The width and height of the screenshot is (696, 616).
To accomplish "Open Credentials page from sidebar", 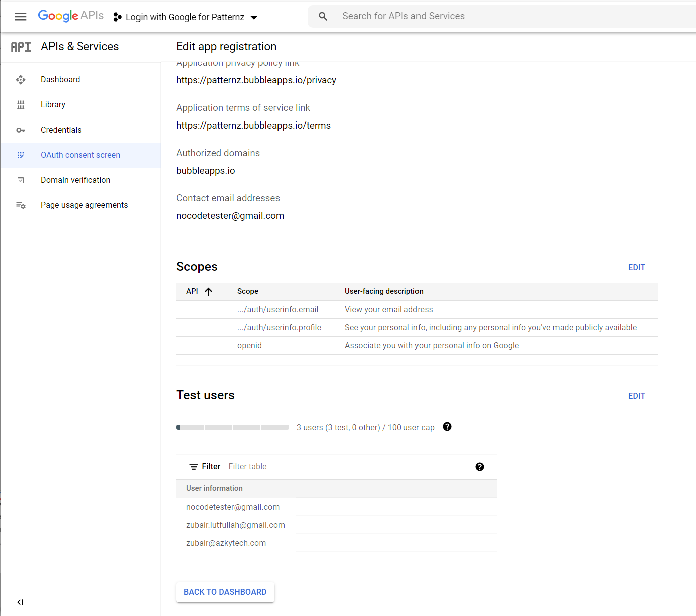I will 61,130.
